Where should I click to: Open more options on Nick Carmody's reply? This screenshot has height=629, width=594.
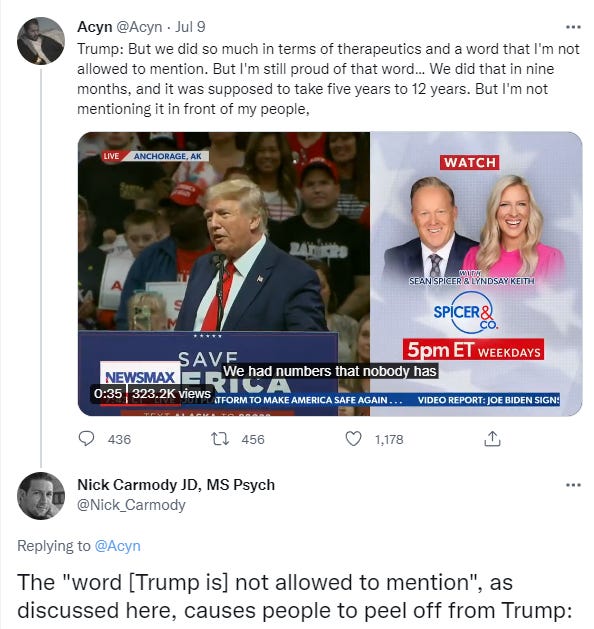[x=573, y=485]
